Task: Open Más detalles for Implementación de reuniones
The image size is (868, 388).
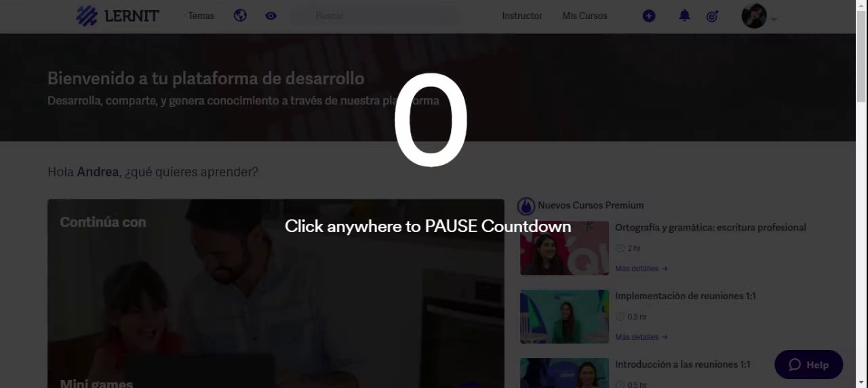Action: coord(641,337)
